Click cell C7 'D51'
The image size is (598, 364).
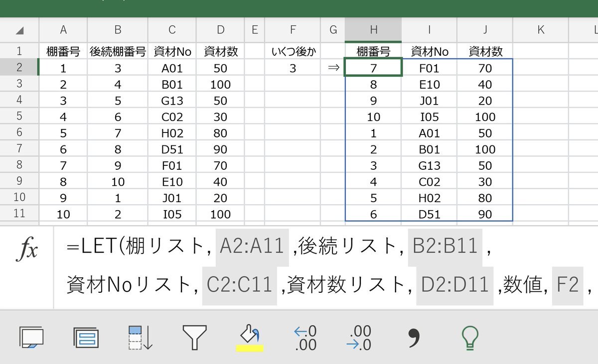tap(172, 148)
